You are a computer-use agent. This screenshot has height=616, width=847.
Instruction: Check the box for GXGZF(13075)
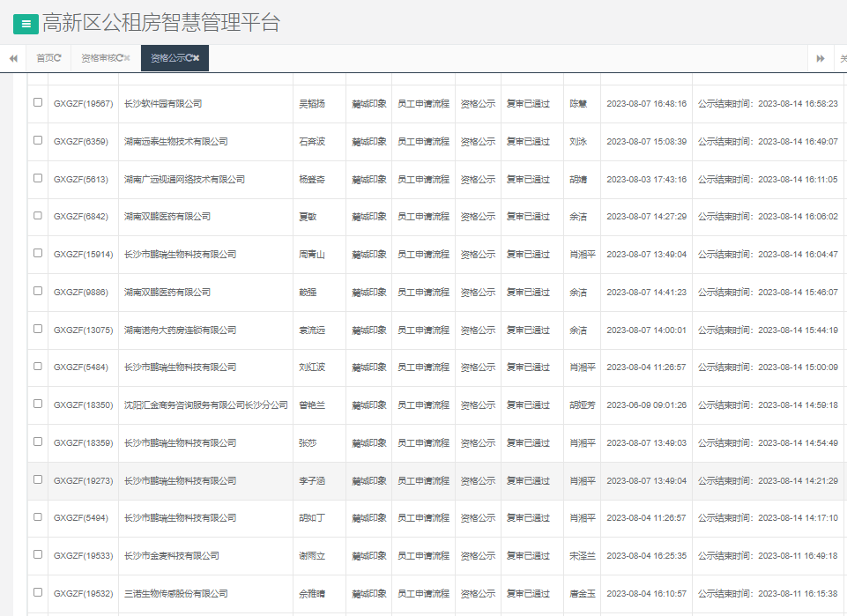click(x=38, y=328)
